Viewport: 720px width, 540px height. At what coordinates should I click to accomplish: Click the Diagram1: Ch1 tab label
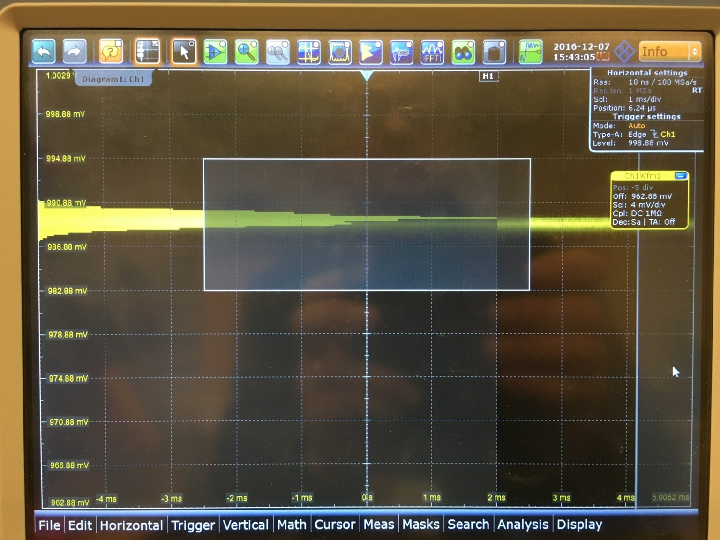click(113, 79)
